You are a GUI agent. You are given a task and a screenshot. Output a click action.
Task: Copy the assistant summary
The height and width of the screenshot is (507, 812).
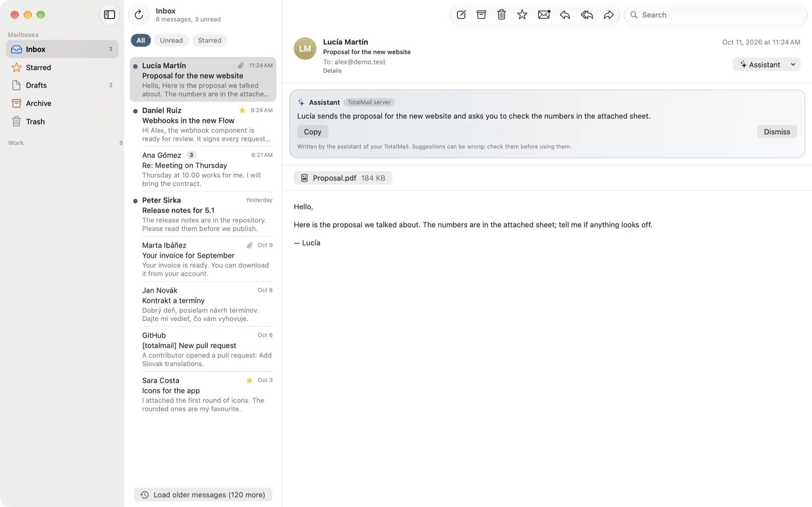[312, 132]
